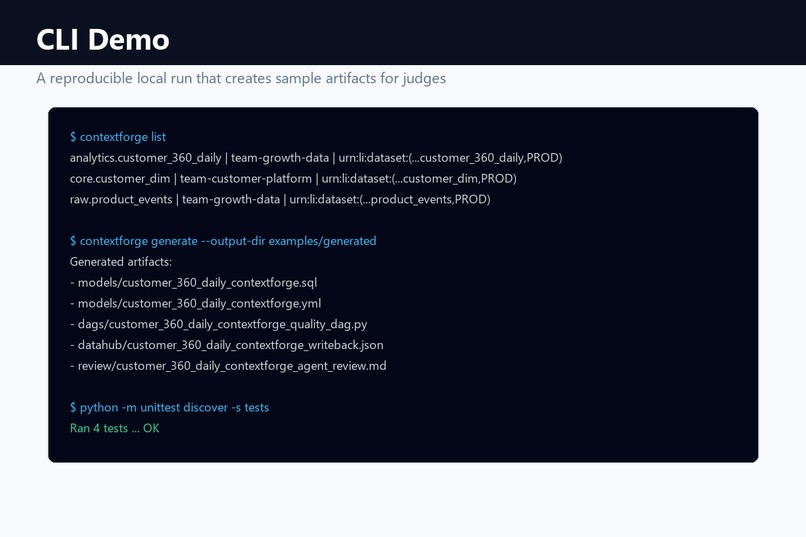Click the '$ contextforge generate --output-dir' command
Viewport: 806px width, 537px height.
(223, 241)
